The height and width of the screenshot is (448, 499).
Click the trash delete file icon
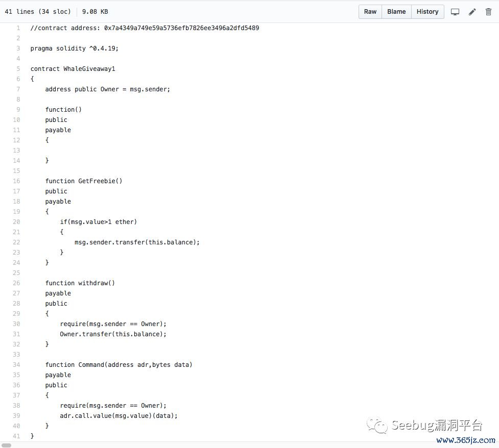[x=488, y=12]
